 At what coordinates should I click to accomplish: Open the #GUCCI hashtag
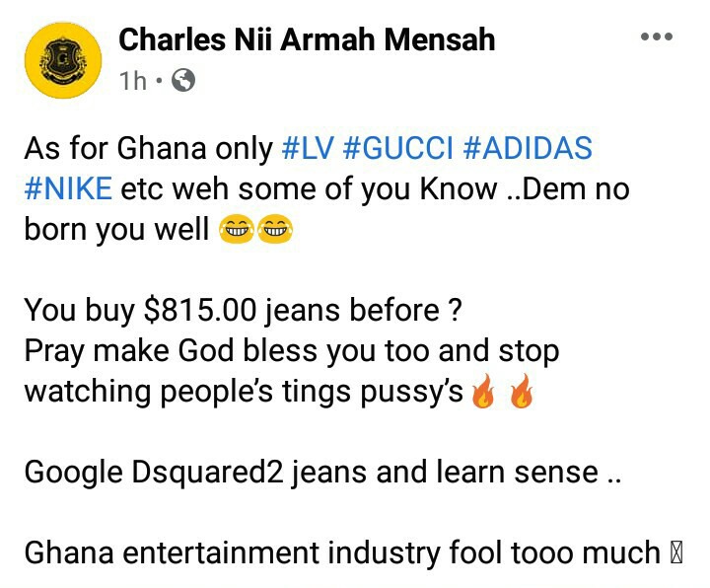(398, 148)
